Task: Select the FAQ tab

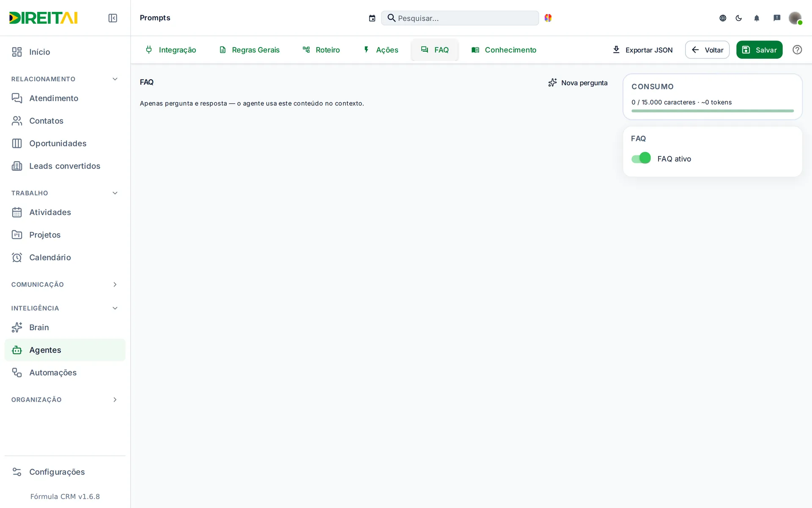Action: [x=435, y=50]
